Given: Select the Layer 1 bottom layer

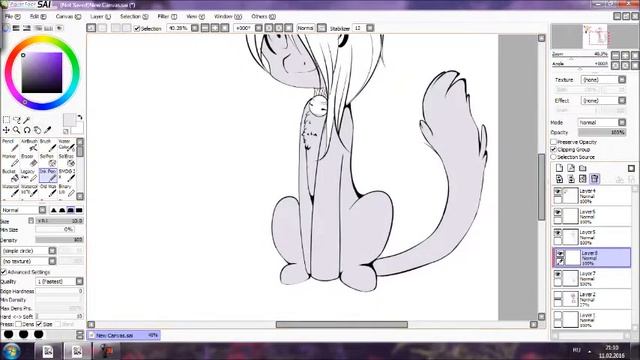Looking at the screenshot, I should (591, 320).
